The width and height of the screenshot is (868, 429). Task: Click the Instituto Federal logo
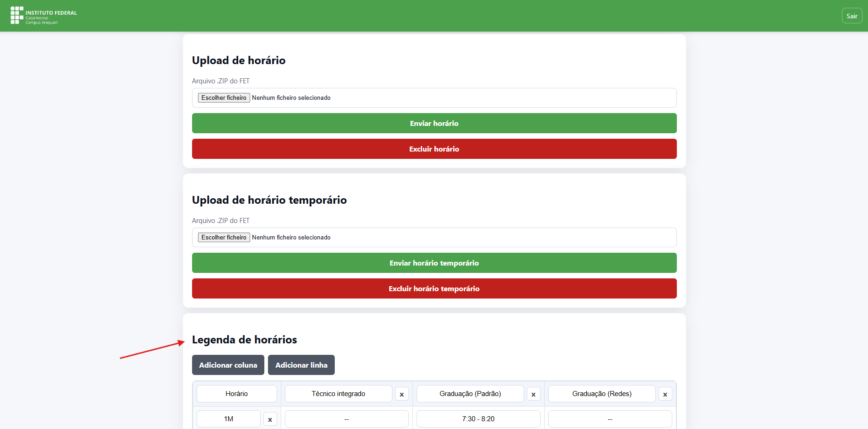tap(43, 16)
